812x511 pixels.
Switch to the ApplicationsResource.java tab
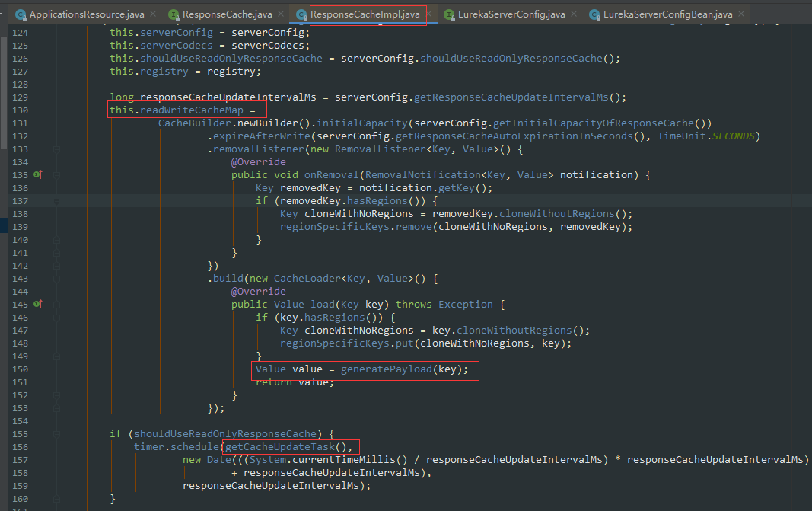(87, 14)
